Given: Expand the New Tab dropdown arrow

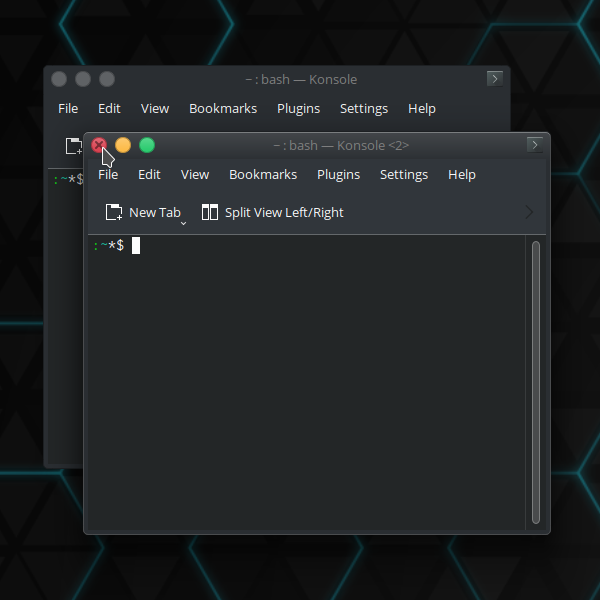Looking at the screenshot, I should pos(183,223).
